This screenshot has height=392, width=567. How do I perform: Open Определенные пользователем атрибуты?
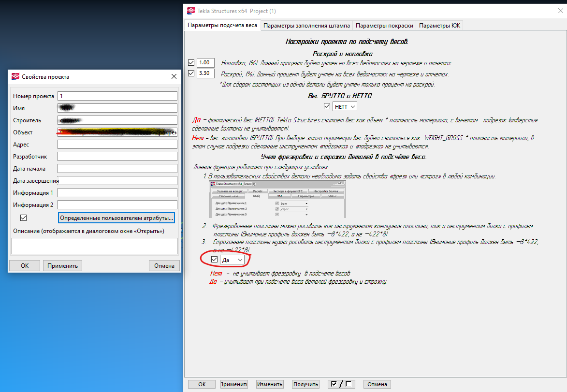(x=116, y=218)
